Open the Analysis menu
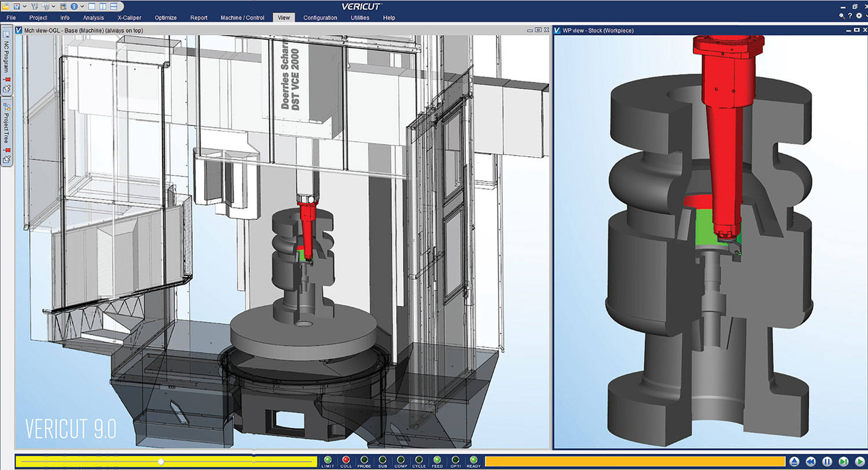The height and width of the screenshot is (470, 868). coord(93,18)
